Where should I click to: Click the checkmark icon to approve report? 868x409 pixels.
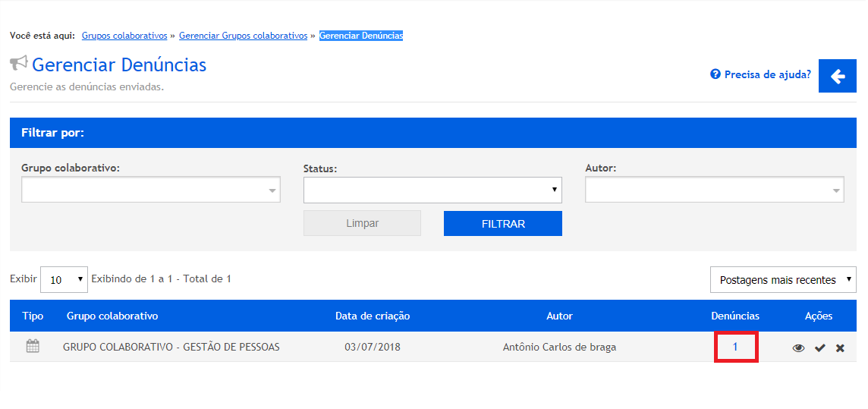click(819, 348)
